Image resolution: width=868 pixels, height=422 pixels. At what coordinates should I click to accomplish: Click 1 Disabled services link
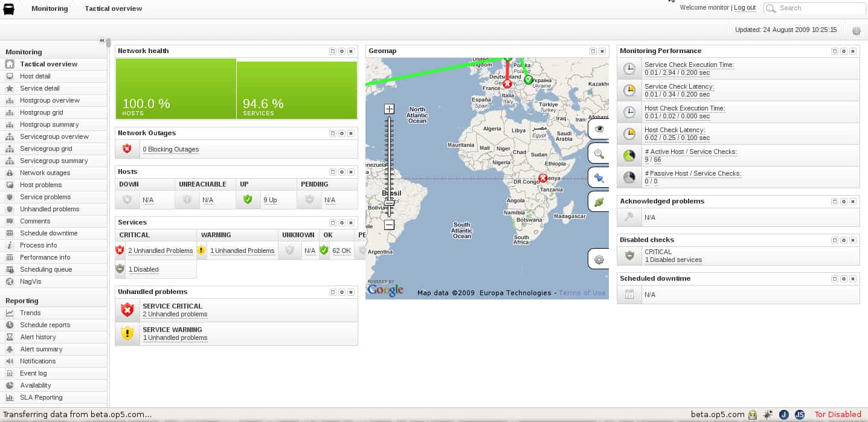[x=674, y=260]
